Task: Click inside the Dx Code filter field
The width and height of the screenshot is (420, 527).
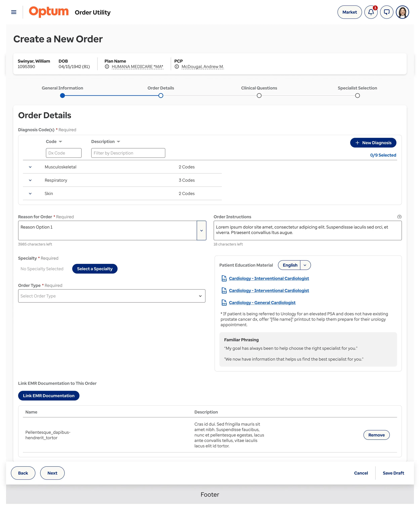Action: 64,153
